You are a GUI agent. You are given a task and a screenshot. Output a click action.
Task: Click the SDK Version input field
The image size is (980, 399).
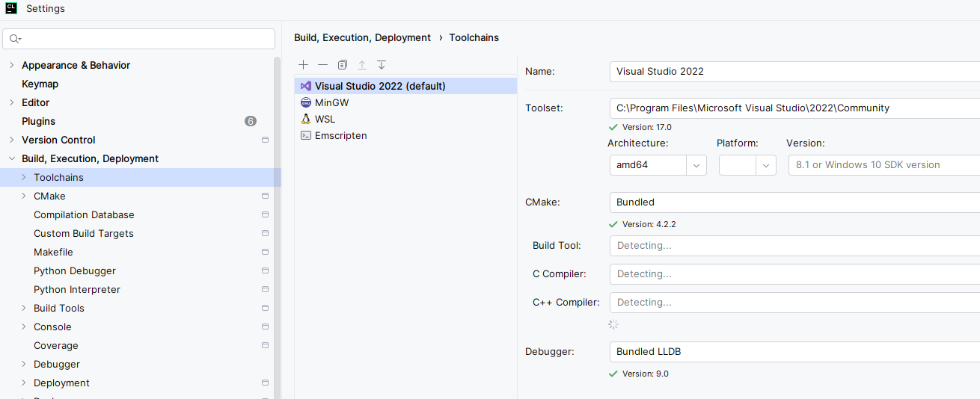[x=884, y=165]
